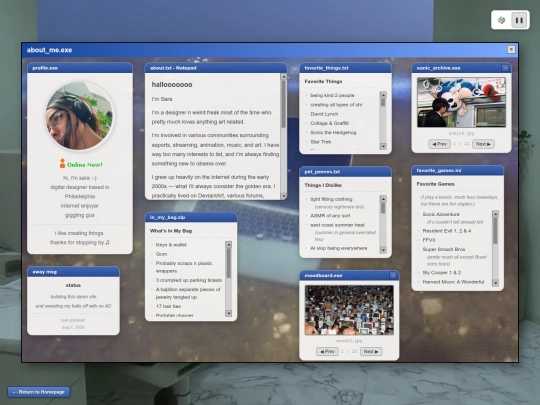
Task: Click 'Gum' in What's In My Bag
Action: point(161,254)
